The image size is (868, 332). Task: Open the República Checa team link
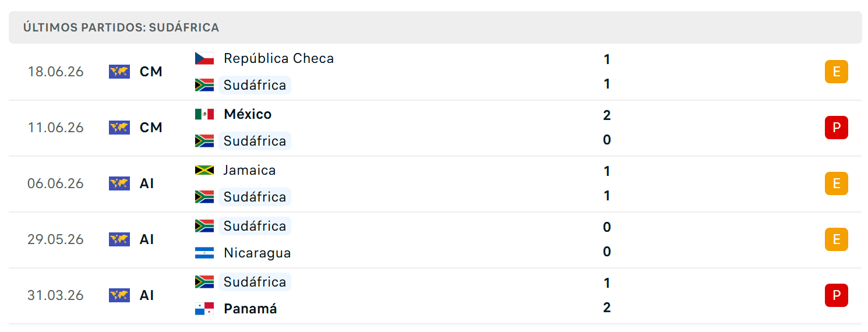click(279, 58)
